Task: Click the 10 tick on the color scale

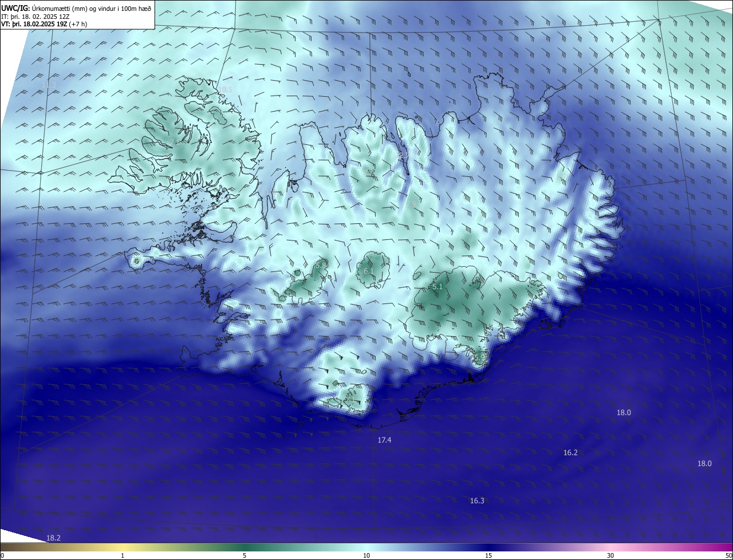Action: 366,555
